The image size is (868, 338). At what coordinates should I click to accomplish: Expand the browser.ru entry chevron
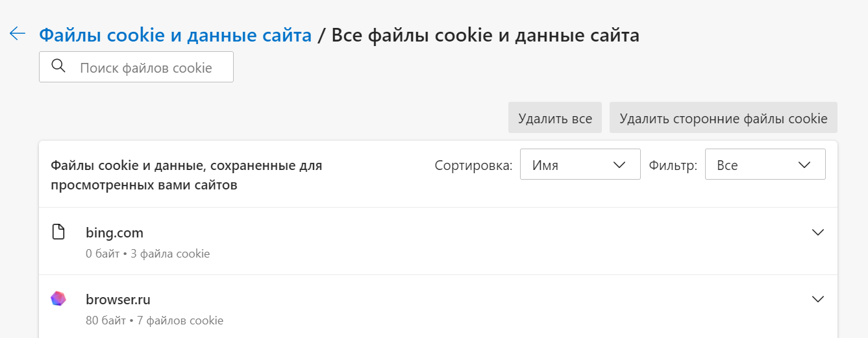(818, 299)
